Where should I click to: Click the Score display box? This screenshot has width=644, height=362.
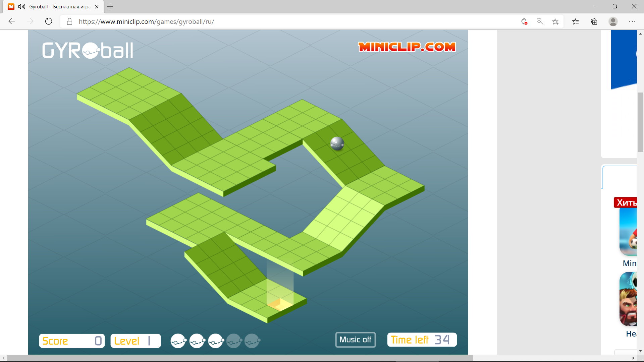[x=72, y=341]
